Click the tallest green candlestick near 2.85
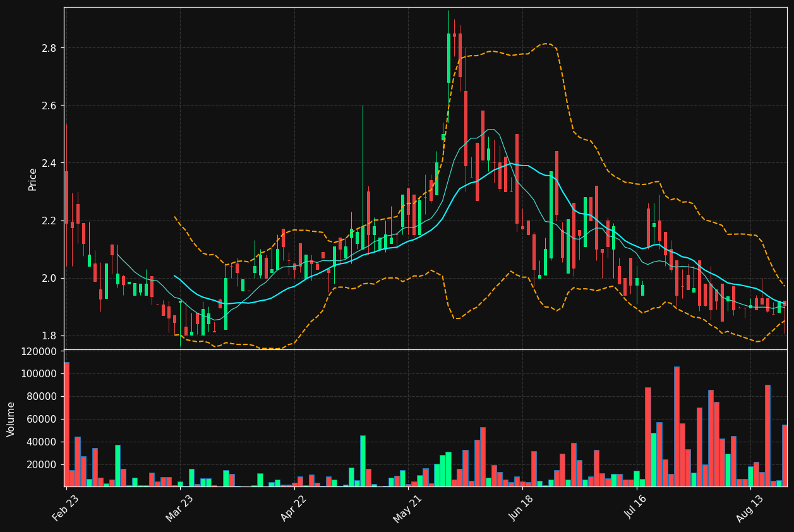 coord(448,58)
